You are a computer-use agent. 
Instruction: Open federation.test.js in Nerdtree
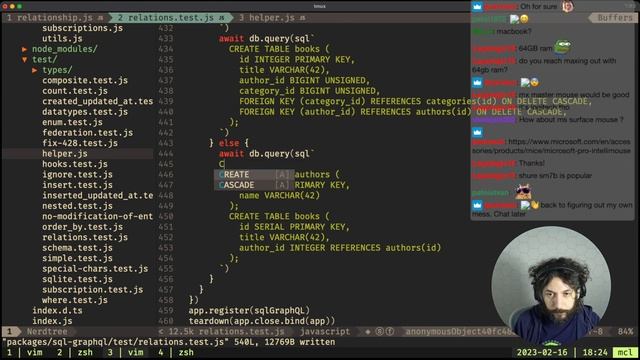coord(87,133)
